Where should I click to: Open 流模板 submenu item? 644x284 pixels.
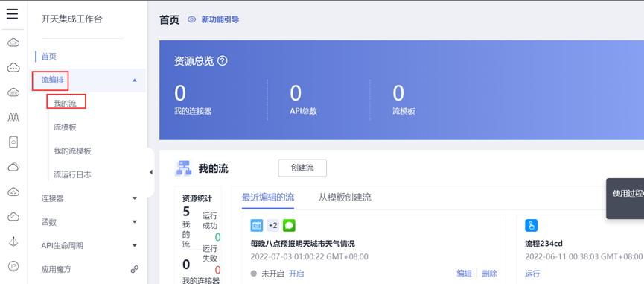click(x=66, y=127)
